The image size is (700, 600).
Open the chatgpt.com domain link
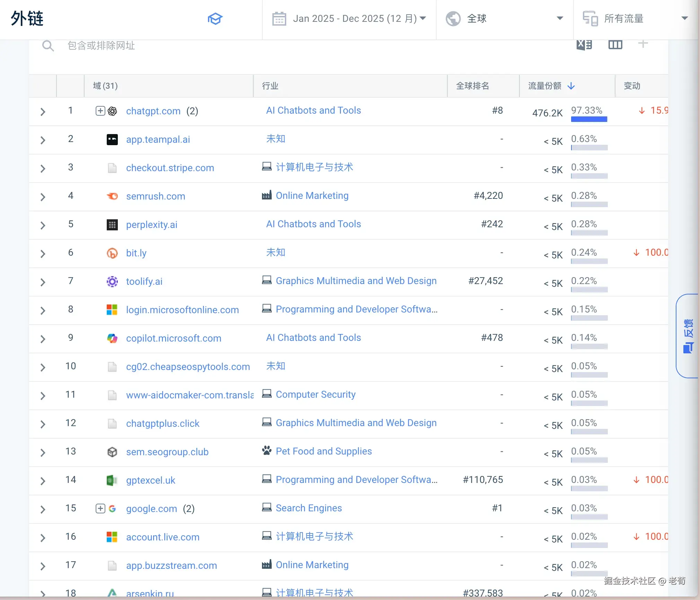point(153,111)
